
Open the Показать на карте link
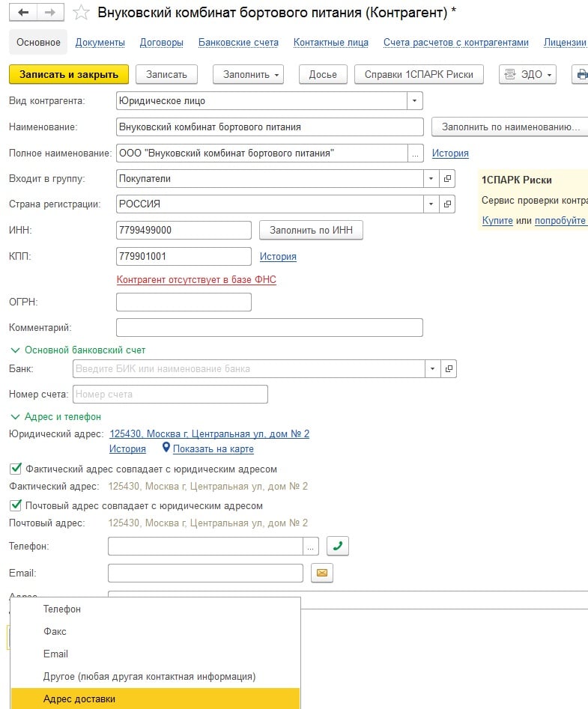click(213, 449)
